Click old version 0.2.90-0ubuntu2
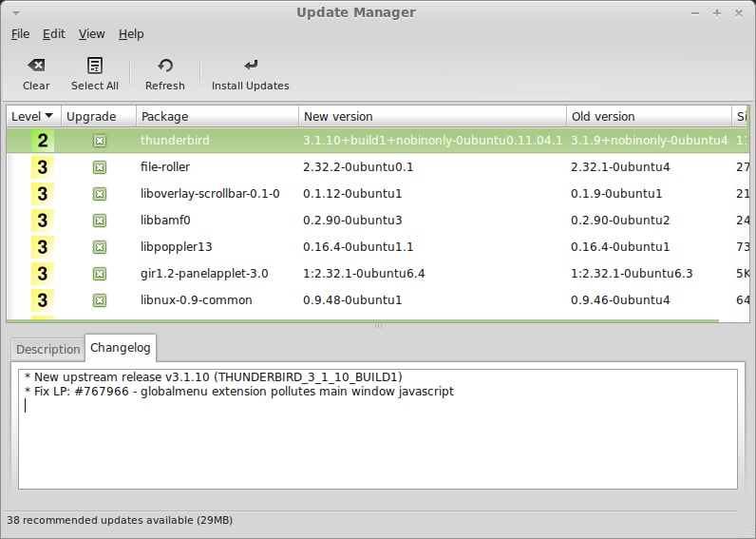756x539 pixels. pos(620,220)
